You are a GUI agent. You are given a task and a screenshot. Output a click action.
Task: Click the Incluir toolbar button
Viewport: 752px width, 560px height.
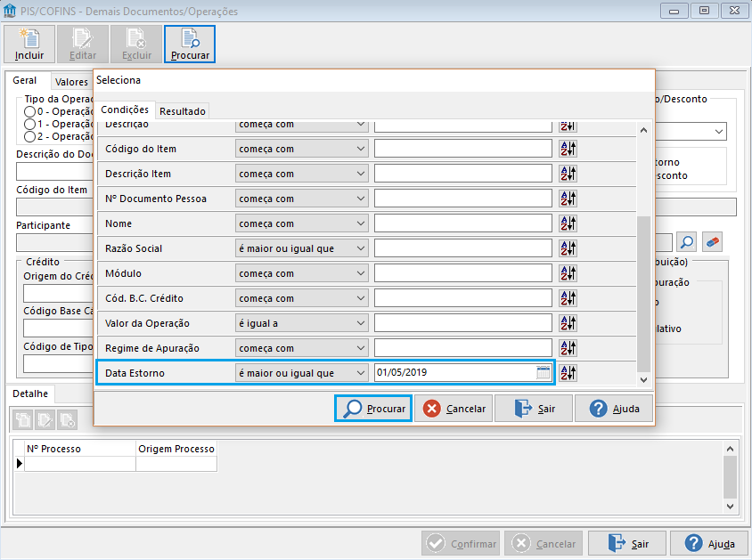(x=29, y=45)
